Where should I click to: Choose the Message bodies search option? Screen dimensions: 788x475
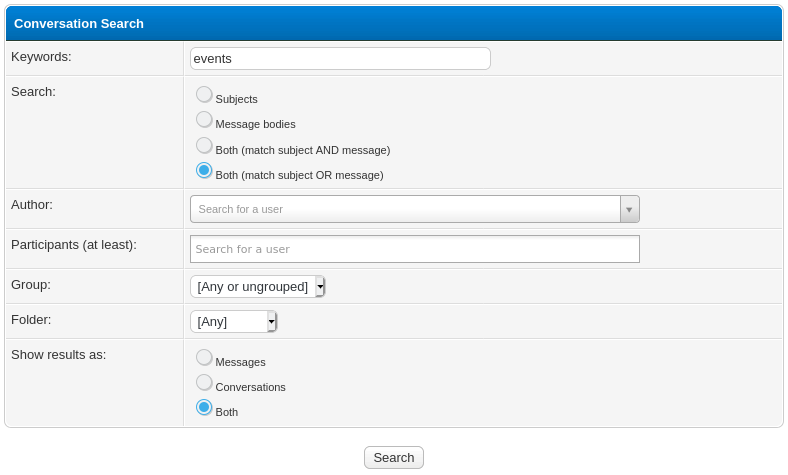pyautogui.click(x=204, y=120)
